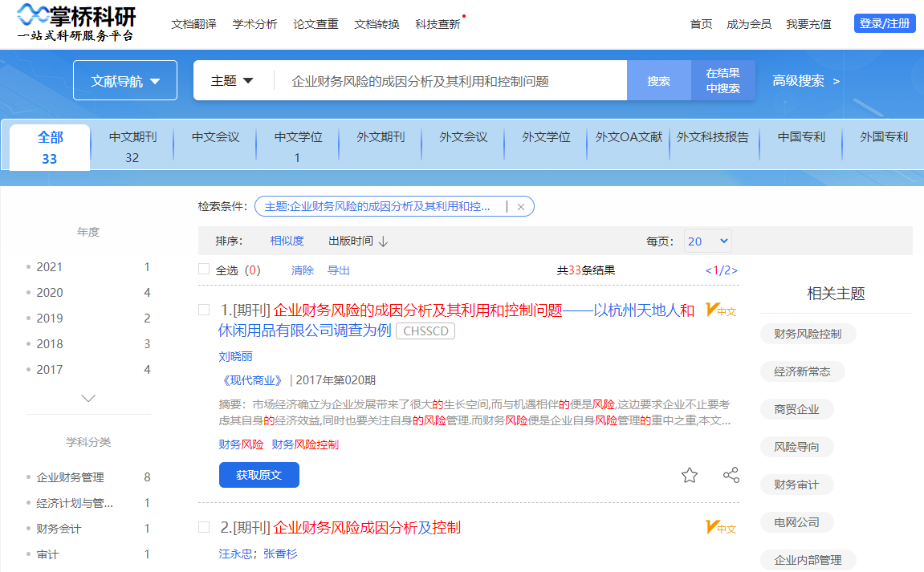This screenshot has height=572, width=924.
Task: Click keyword tag 财务风险控制 under result 1
Action: (305, 444)
